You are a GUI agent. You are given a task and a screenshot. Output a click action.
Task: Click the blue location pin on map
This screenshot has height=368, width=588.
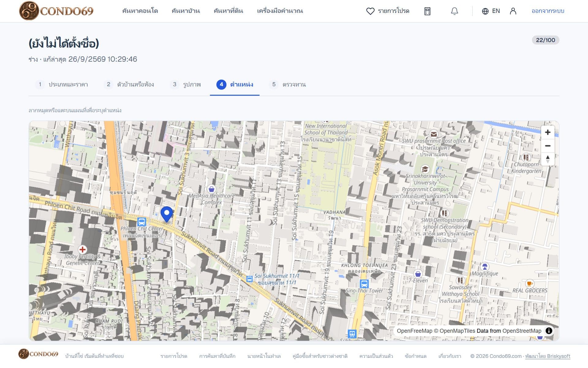click(167, 214)
